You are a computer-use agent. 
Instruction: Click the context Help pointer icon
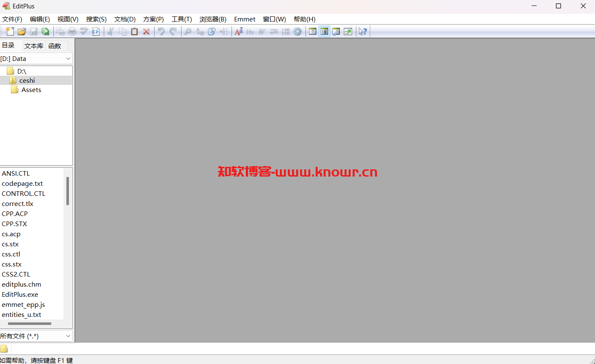363,32
